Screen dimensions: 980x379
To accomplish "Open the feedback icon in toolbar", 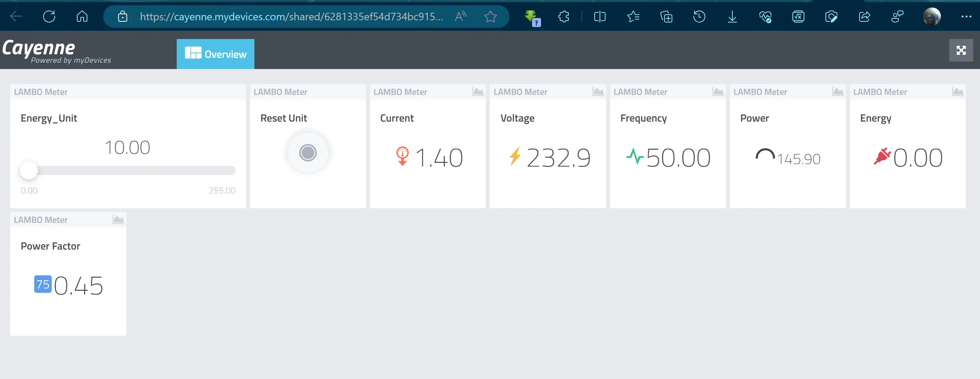I will [897, 17].
